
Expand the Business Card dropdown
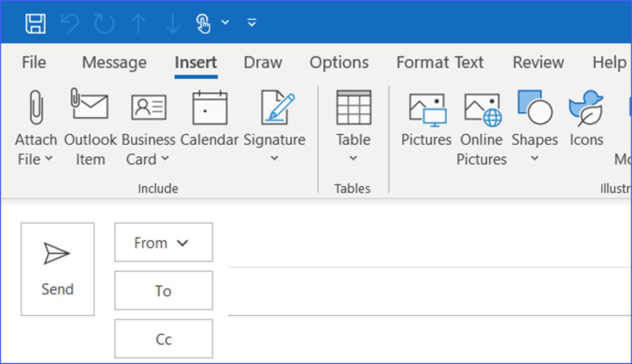pyautogui.click(x=165, y=159)
